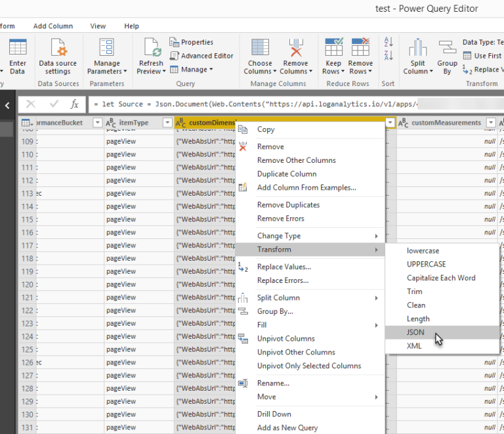
Task: Click the Choose Columns icon
Action: (x=260, y=47)
